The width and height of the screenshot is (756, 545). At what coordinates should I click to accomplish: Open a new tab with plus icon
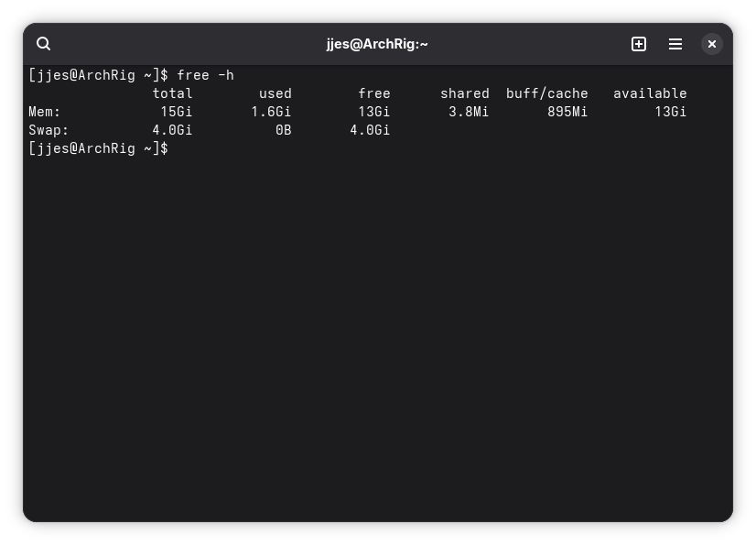coord(638,44)
